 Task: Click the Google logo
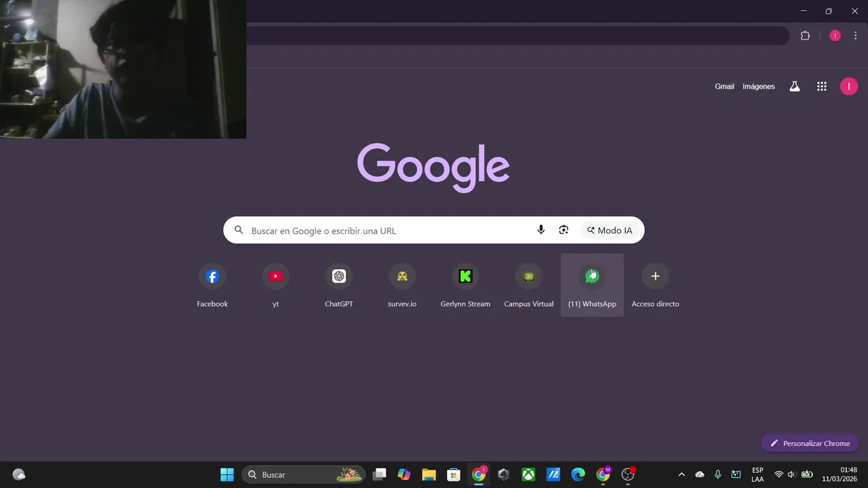point(433,167)
